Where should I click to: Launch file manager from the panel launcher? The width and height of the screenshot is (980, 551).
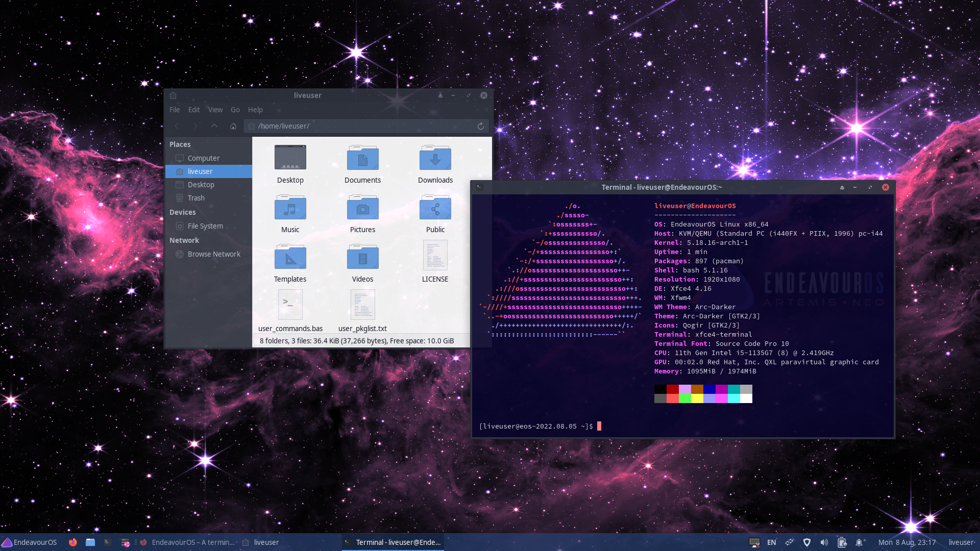(x=90, y=542)
